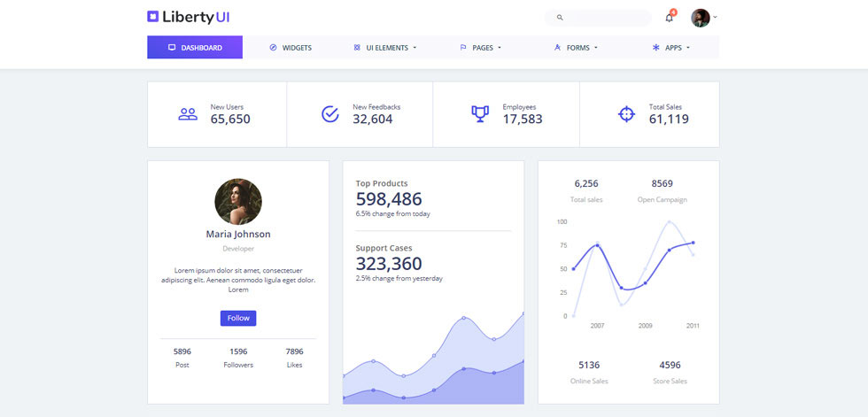The height and width of the screenshot is (417, 868).
Task: Click the Forms icon
Action: (x=557, y=48)
